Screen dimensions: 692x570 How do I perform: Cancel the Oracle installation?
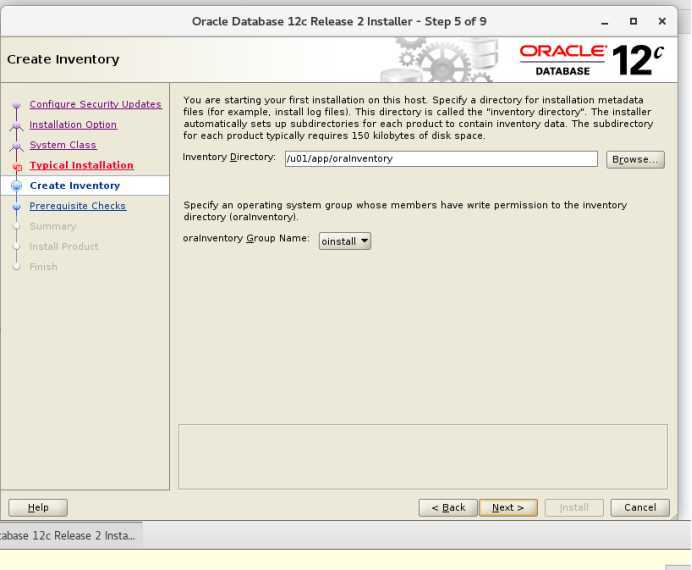coord(640,507)
